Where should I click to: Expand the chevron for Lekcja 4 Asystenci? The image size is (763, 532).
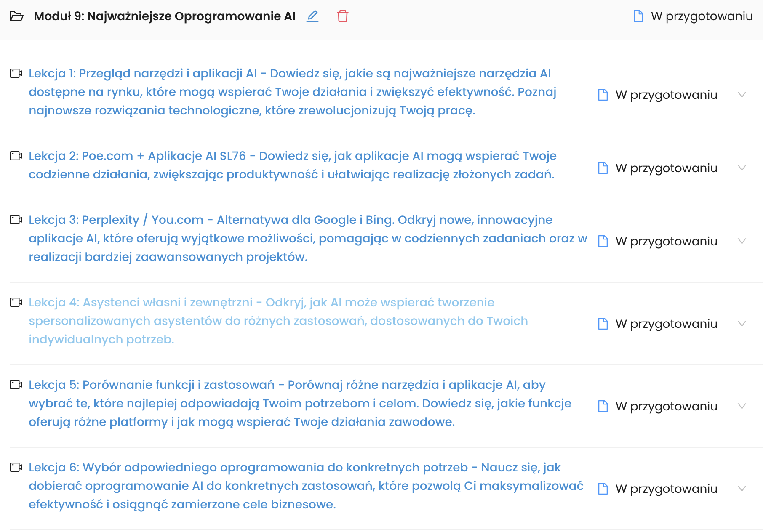742,324
